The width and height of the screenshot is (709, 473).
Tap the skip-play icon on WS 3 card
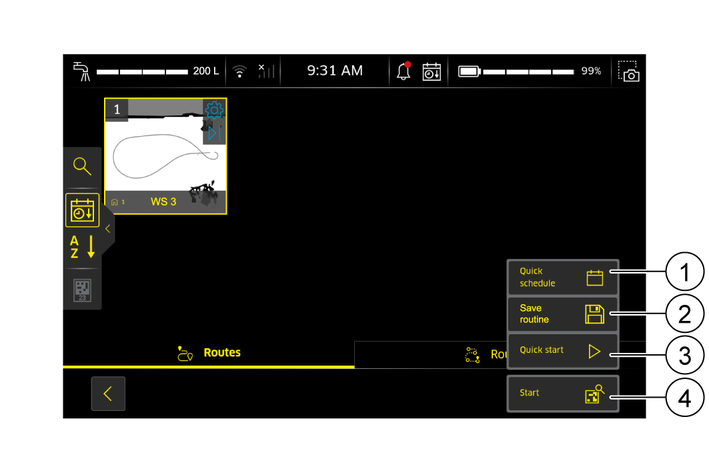click(x=214, y=133)
